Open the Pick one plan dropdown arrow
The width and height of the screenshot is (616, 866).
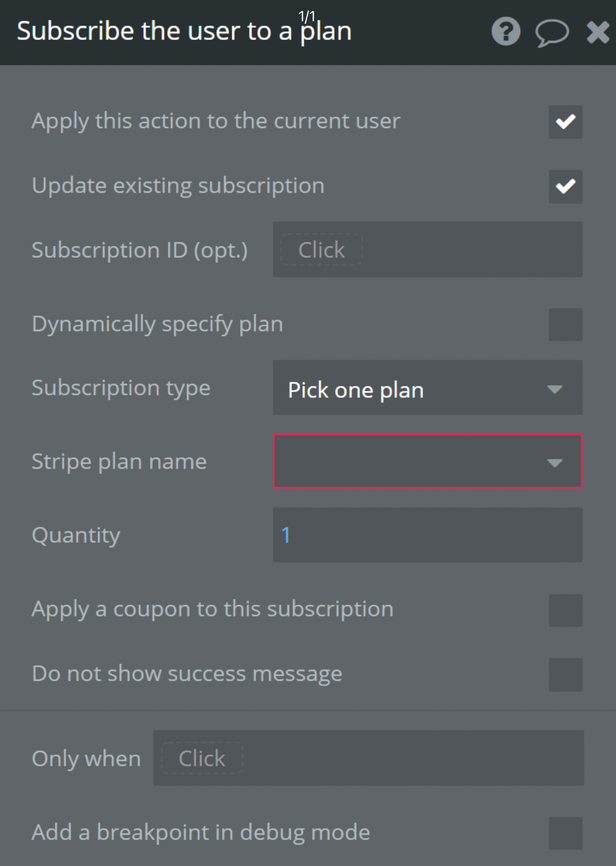pos(555,388)
